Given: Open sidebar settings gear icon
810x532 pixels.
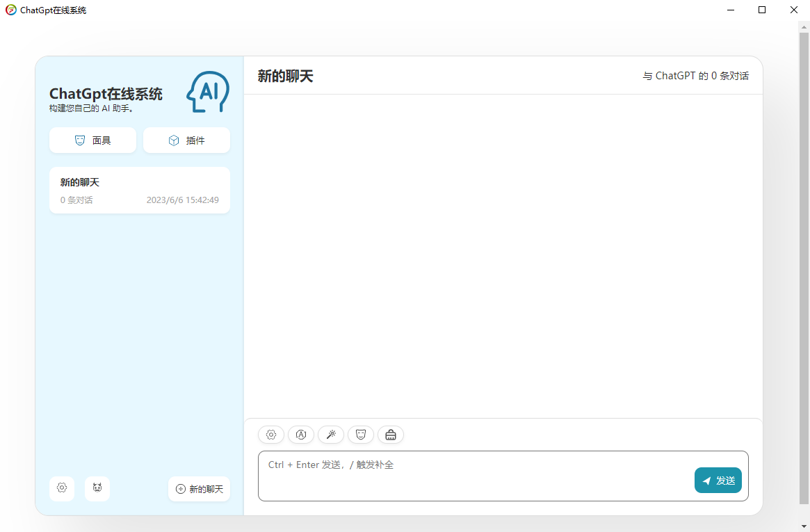Looking at the screenshot, I should pos(62,488).
